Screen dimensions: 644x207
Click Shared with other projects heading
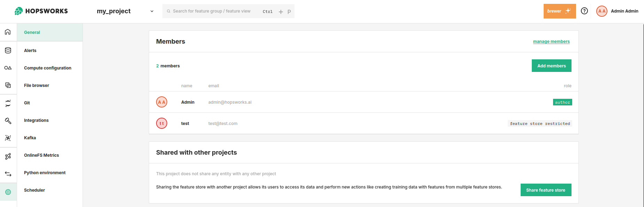pos(197,153)
